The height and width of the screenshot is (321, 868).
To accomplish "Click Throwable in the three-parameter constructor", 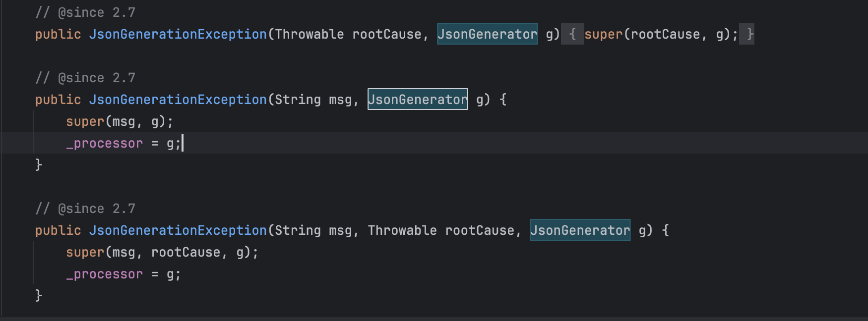I will pyautogui.click(x=402, y=230).
